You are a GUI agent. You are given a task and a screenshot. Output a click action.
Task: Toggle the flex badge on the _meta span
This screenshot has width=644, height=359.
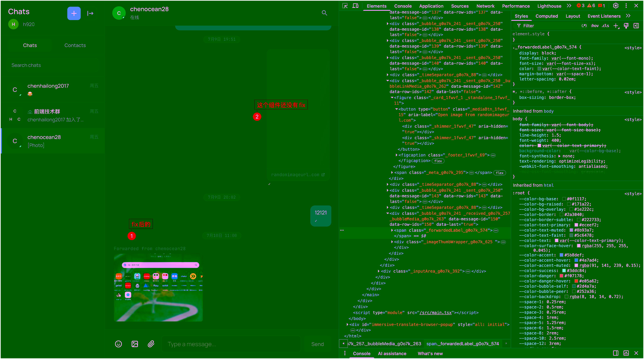[x=500, y=173]
